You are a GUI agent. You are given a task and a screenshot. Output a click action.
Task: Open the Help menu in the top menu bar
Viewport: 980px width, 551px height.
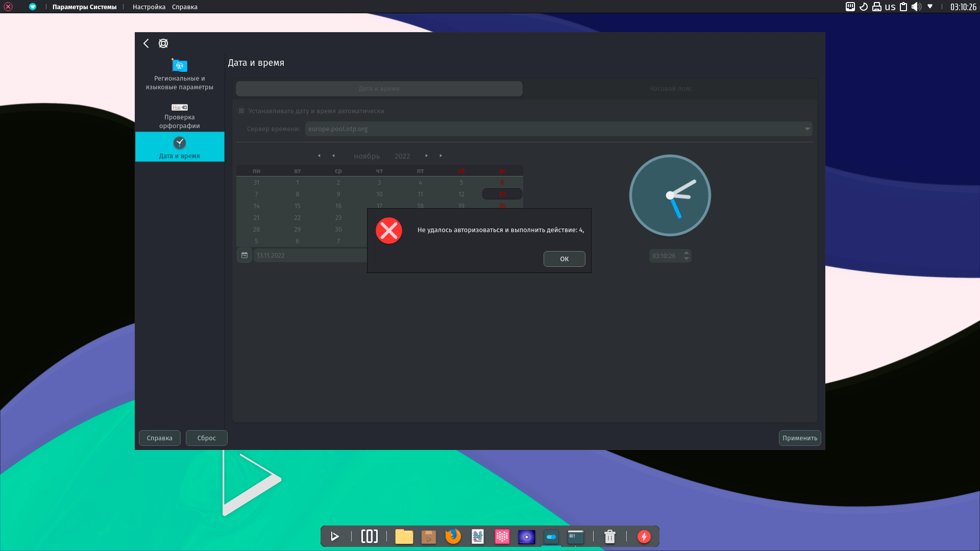[x=184, y=7]
